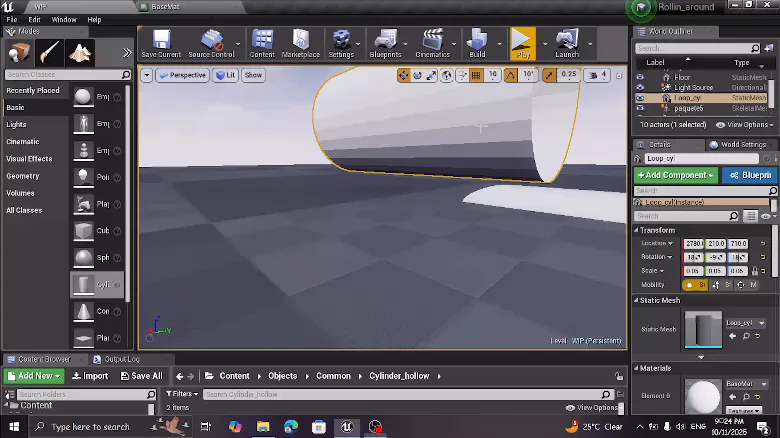Open Add Component dropdown

tap(676, 175)
